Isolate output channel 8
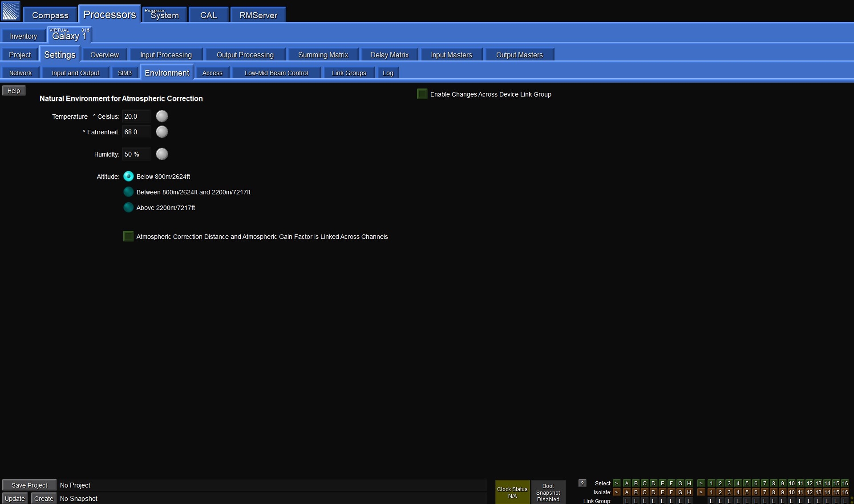Image resolution: width=854 pixels, height=504 pixels. 773,492
